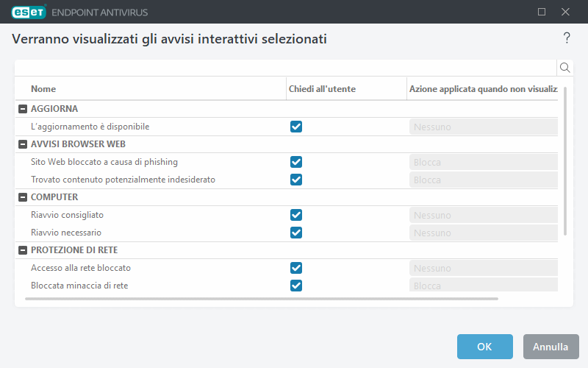588x368 pixels.
Task: Click the vertical scrollbar of the list
Action: 565,161
